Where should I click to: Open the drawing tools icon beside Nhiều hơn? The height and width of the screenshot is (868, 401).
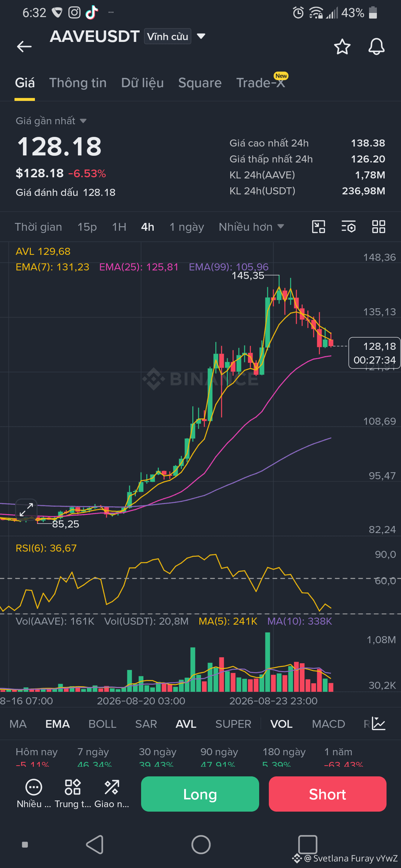coord(319,227)
